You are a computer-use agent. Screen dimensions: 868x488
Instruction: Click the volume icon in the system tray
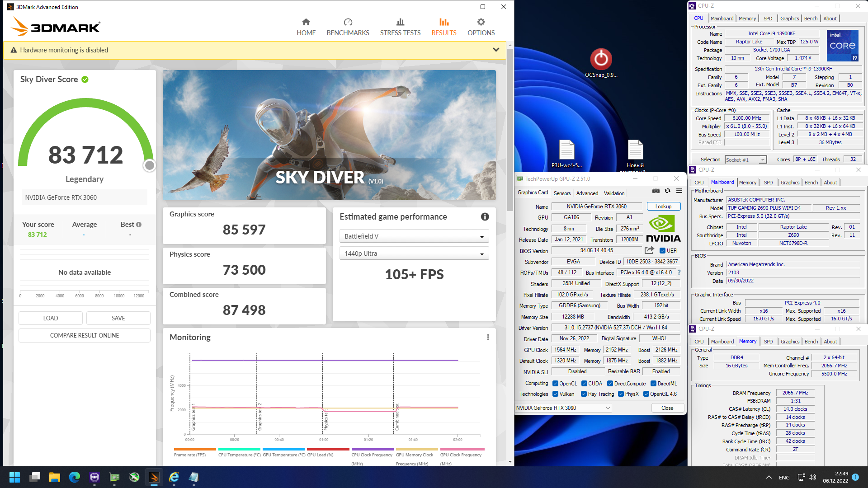pyautogui.click(x=812, y=477)
